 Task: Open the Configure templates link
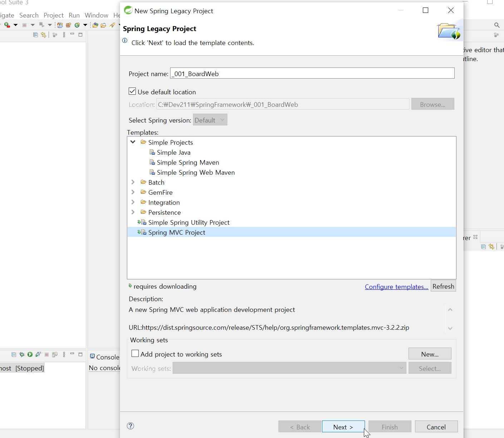tap(396, 287)
